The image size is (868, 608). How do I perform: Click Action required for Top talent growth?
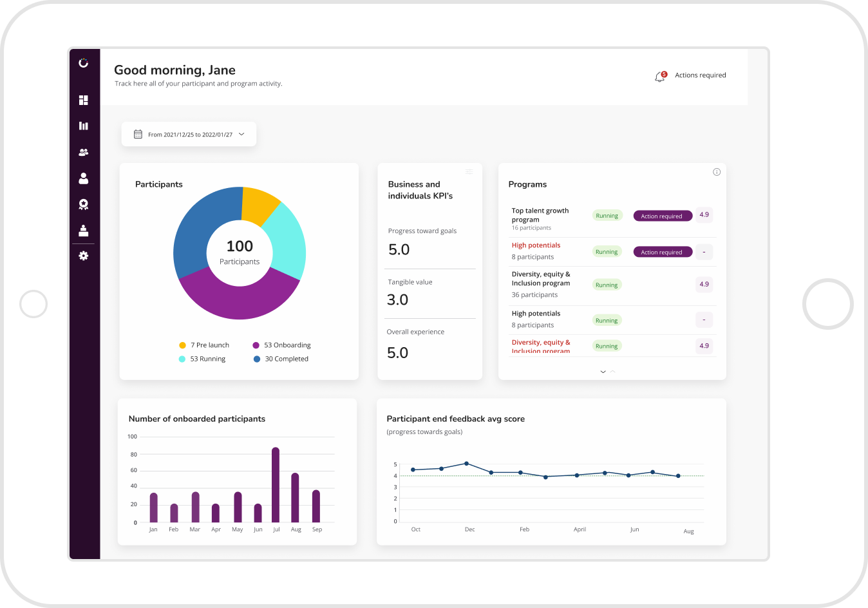pyautogui.click(x=663, y=216)
